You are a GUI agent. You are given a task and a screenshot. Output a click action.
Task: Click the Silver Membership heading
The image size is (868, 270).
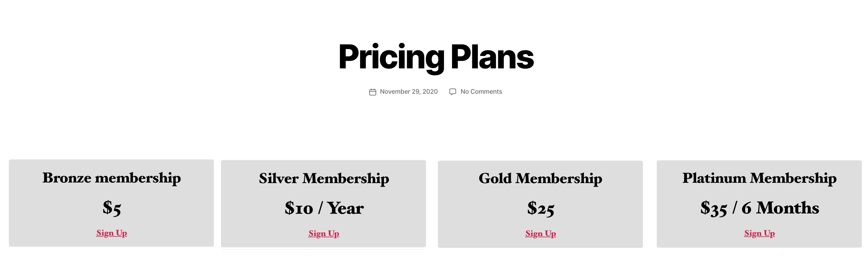(324, 179)
